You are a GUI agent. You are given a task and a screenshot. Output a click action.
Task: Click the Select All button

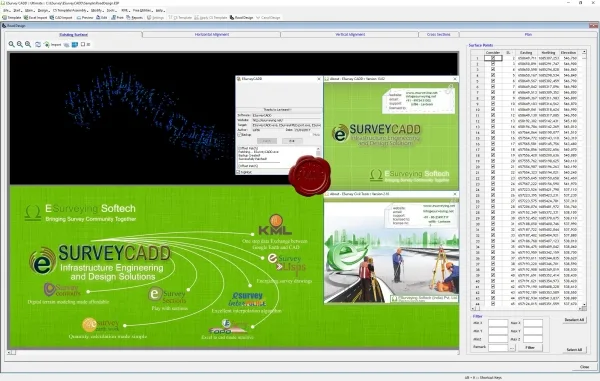click(574, 350)
